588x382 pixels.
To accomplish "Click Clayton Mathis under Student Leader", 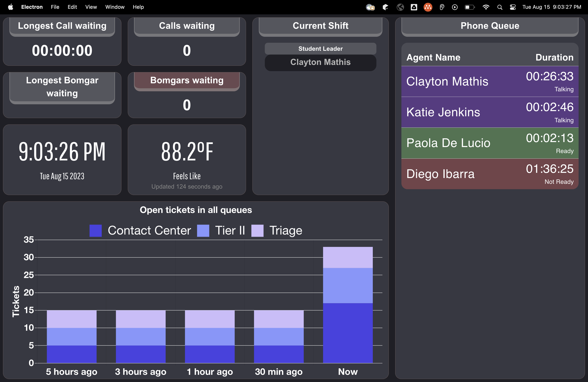I will click(320, 62).
